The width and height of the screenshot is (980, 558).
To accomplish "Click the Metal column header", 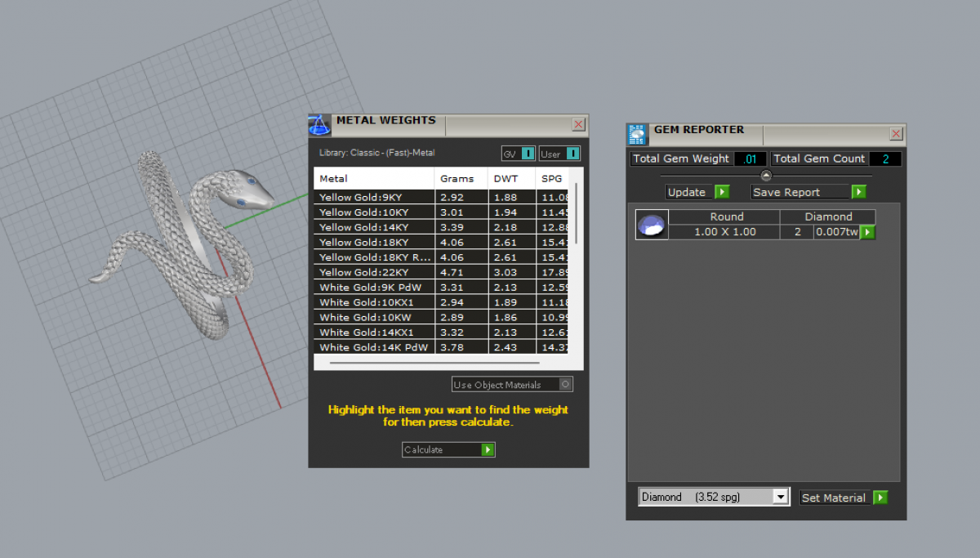I will pyautogui.click(x=374, y=178).
